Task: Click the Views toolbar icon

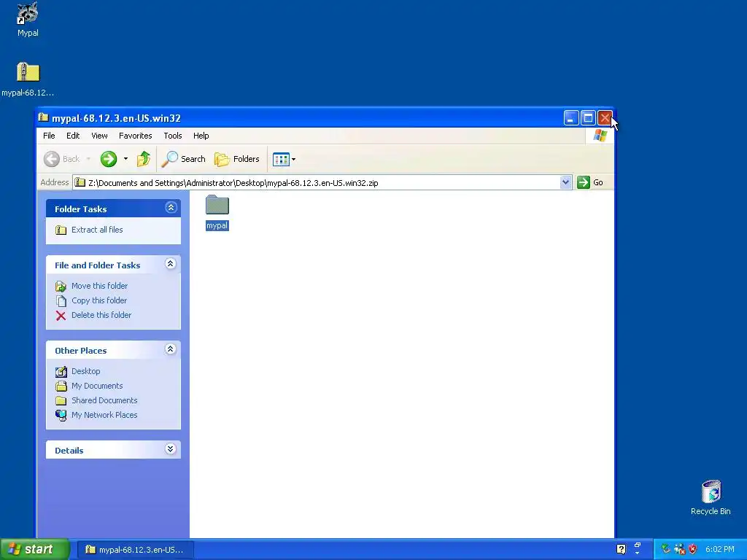Action: point(281,160)
